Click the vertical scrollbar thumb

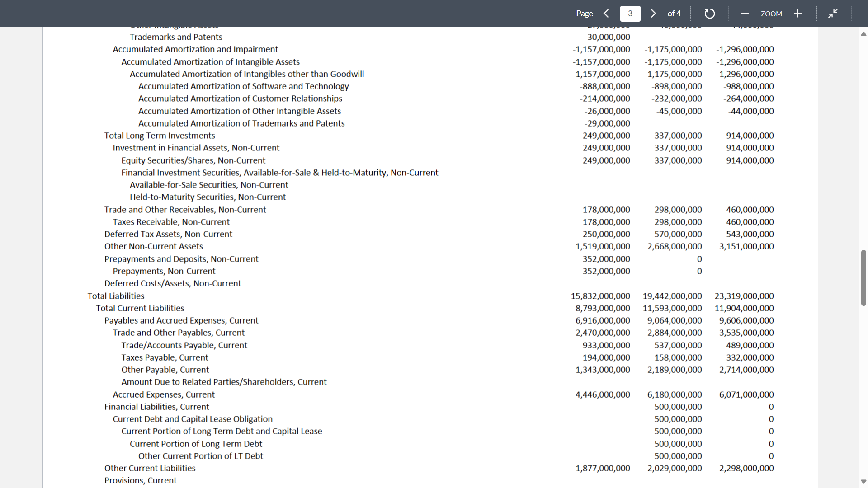click(863, 278)
